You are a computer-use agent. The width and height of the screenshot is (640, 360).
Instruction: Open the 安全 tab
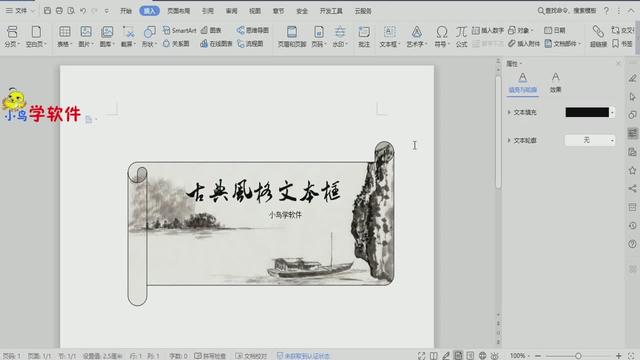[x=302, y=11]
